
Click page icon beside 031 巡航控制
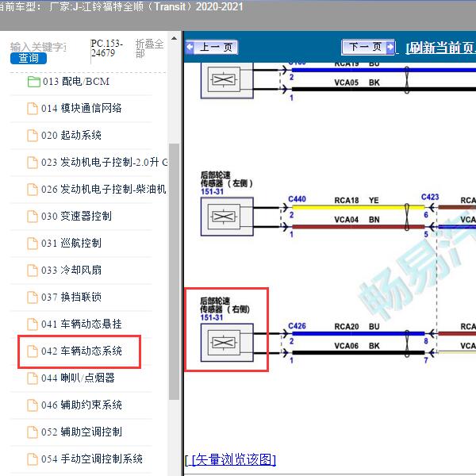33,244
